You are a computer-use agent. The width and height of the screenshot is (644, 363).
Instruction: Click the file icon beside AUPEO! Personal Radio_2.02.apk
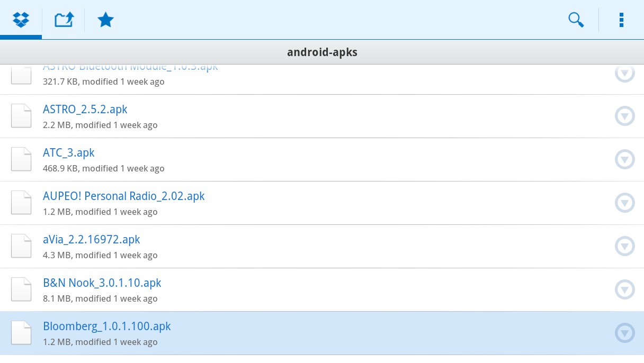22,203
